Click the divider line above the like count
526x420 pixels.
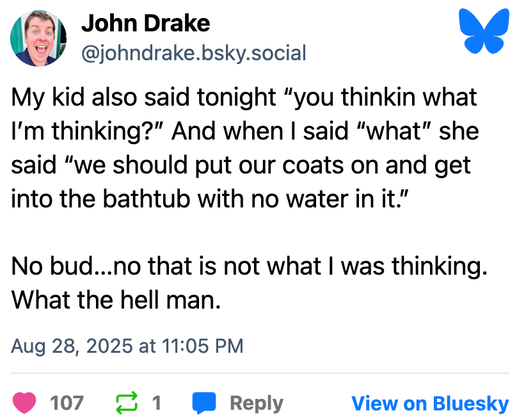click(x=260, y=373)
